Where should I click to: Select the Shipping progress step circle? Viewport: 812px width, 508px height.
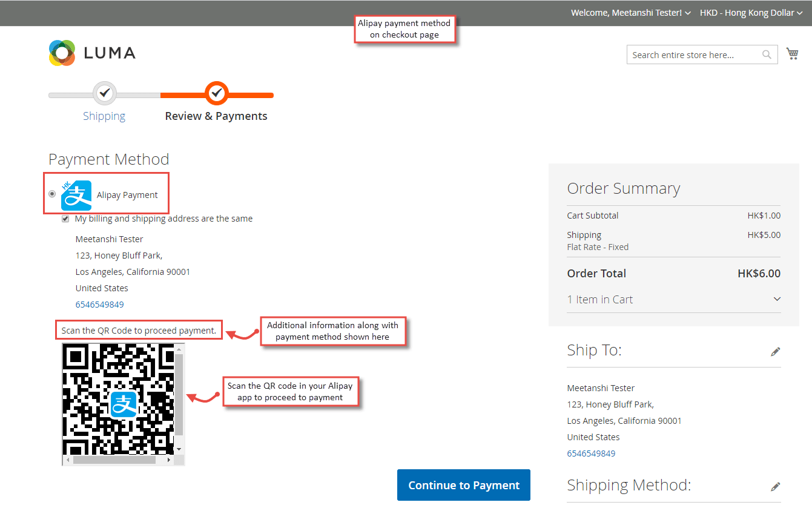104,93
